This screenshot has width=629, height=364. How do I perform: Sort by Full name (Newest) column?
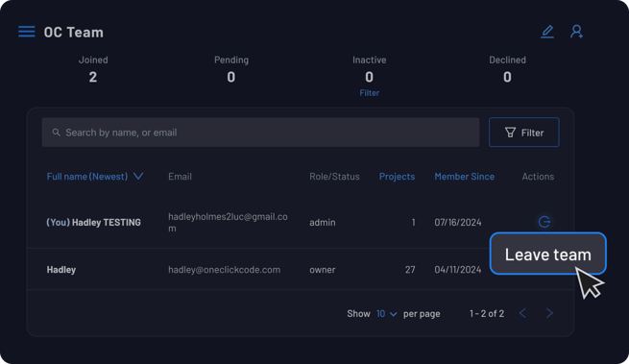pyautogui.click(x=87, y=176)
